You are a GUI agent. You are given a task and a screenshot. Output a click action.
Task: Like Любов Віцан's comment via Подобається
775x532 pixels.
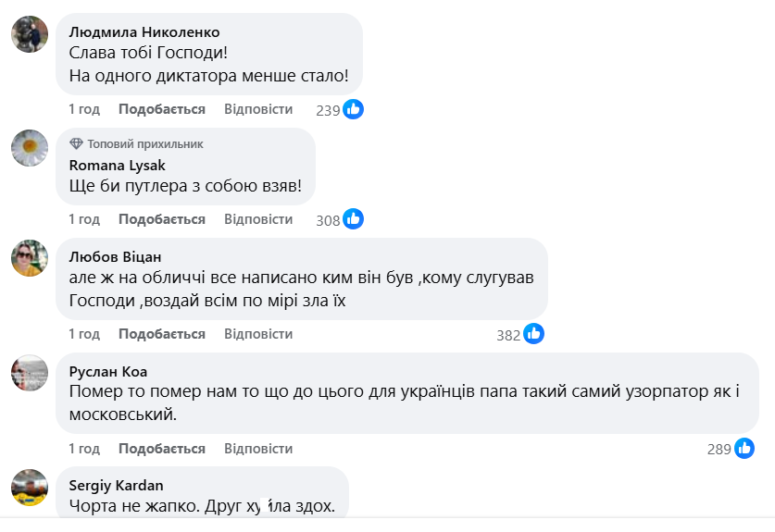tap(162, 334)
